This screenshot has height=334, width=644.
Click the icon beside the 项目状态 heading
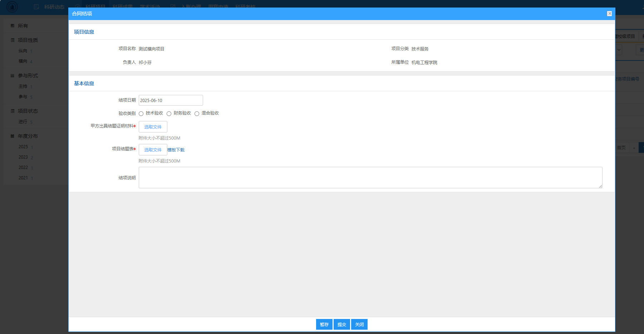click(x=13, y=111)
